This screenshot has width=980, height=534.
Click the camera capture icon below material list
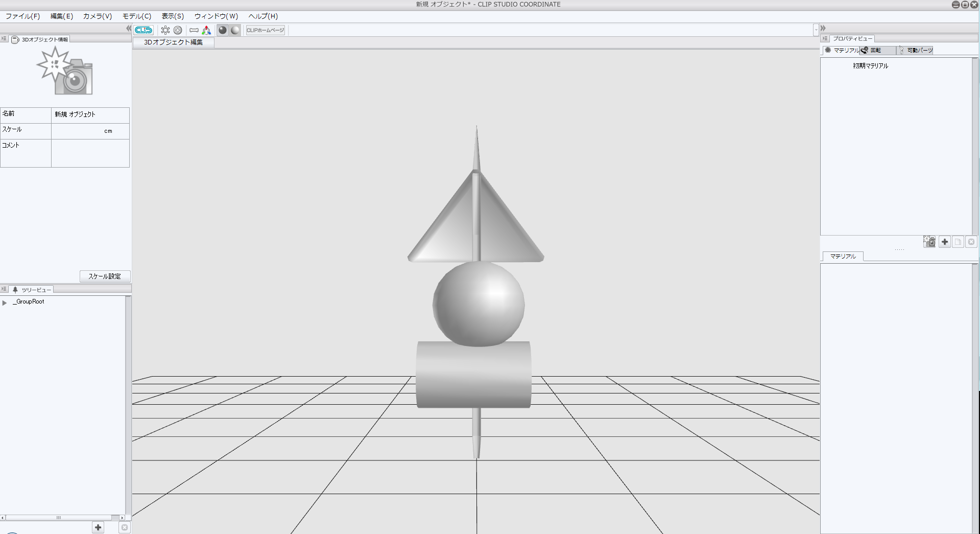929,242
